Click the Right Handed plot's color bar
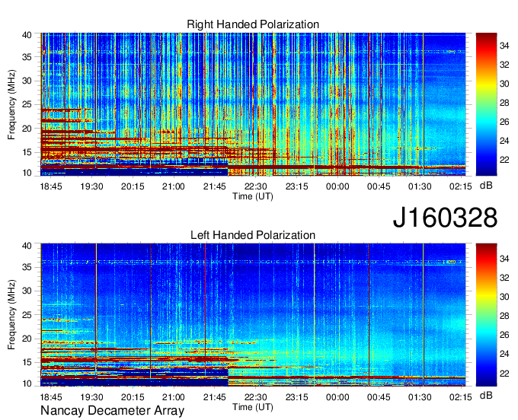The width and height of the screenshot is (518, 420). pos(486,104)
